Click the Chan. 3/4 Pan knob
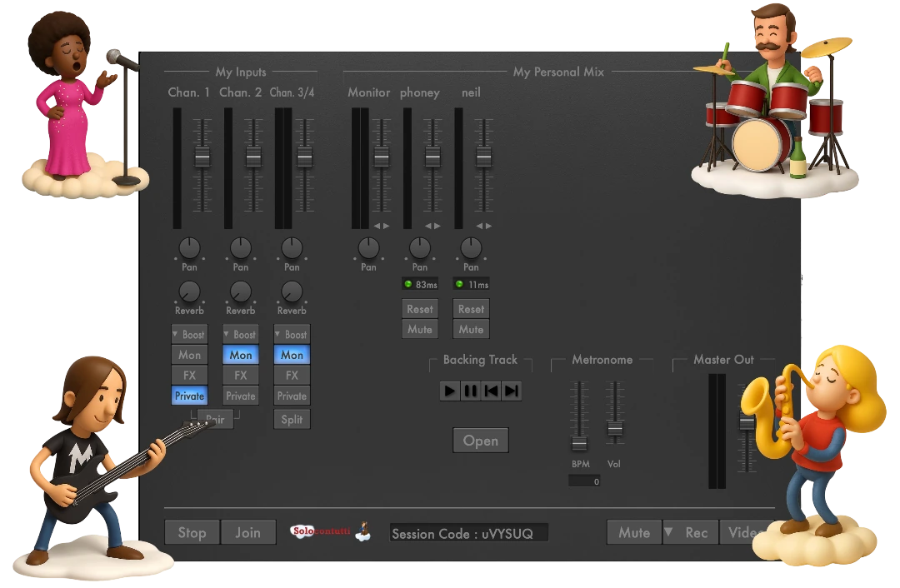The width and height of the screenshot is (900, 588). [292, 248]
